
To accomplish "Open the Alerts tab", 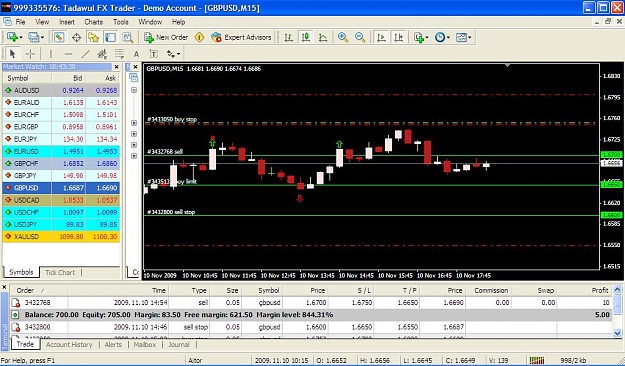I will (113, 344).
